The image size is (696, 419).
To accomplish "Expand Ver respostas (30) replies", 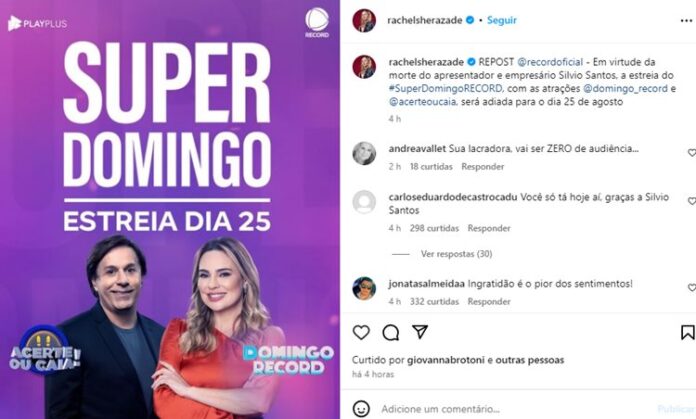I will pyautogui.click(x=456, y=254).
